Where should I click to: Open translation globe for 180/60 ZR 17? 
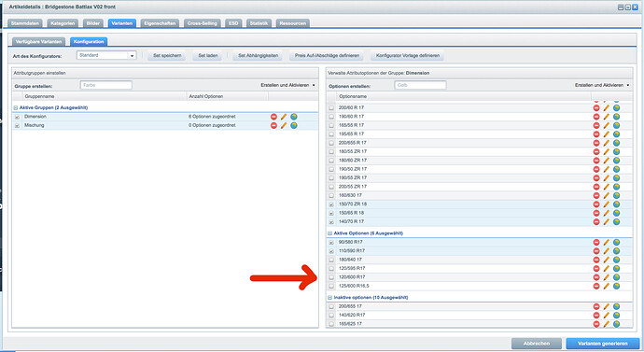pos(617,161)
